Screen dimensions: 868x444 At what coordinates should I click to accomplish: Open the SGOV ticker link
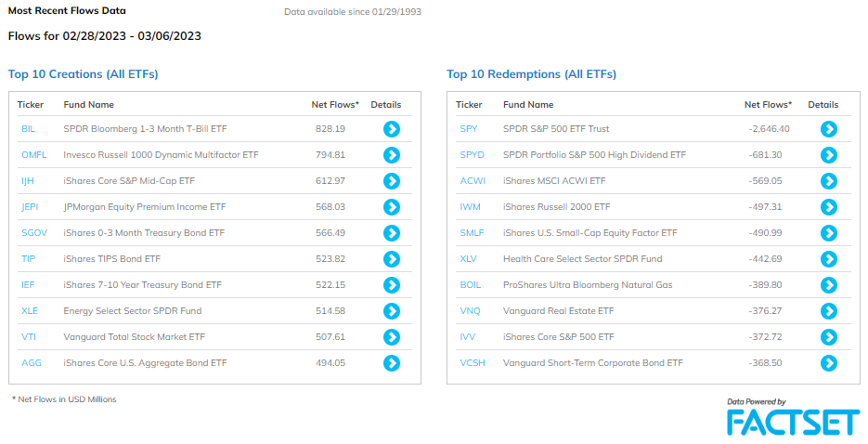coord(34,232)
